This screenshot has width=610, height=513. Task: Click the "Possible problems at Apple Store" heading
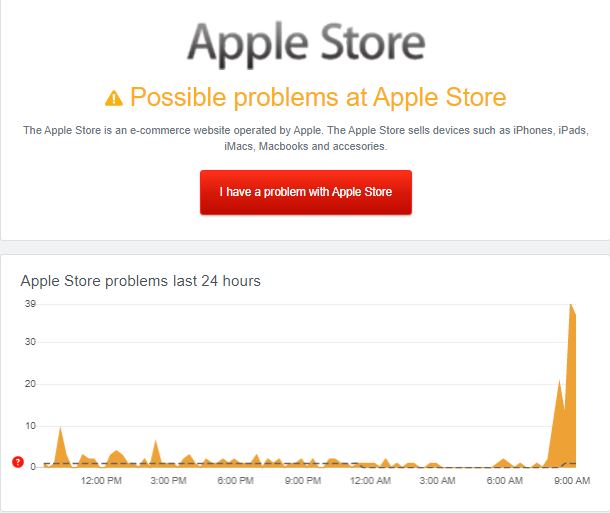pos(318,97)
